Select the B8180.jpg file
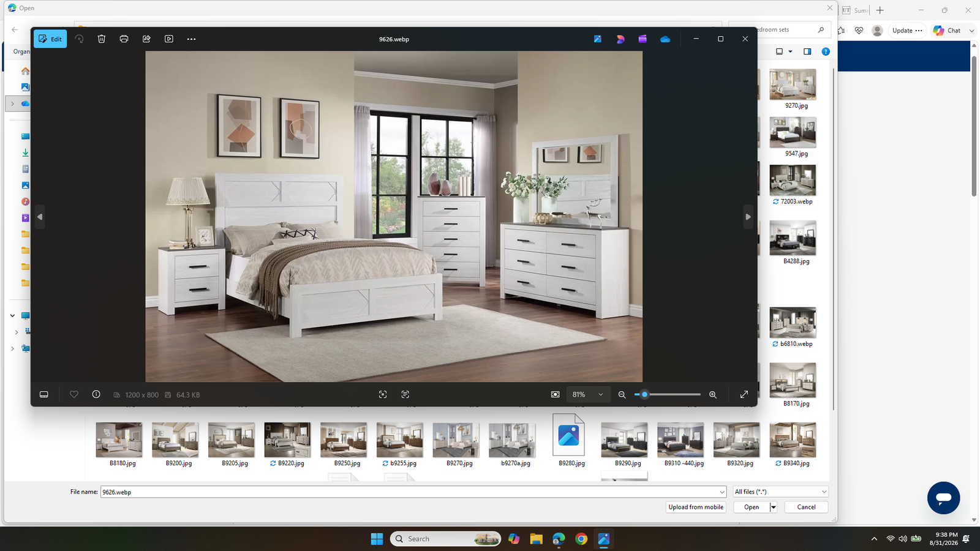980x551 pixels. pyautogui.click(x=119, y=444)
